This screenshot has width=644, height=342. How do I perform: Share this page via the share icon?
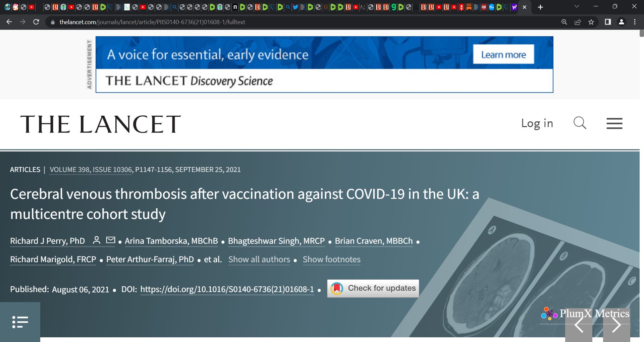[x=578, y=22]
